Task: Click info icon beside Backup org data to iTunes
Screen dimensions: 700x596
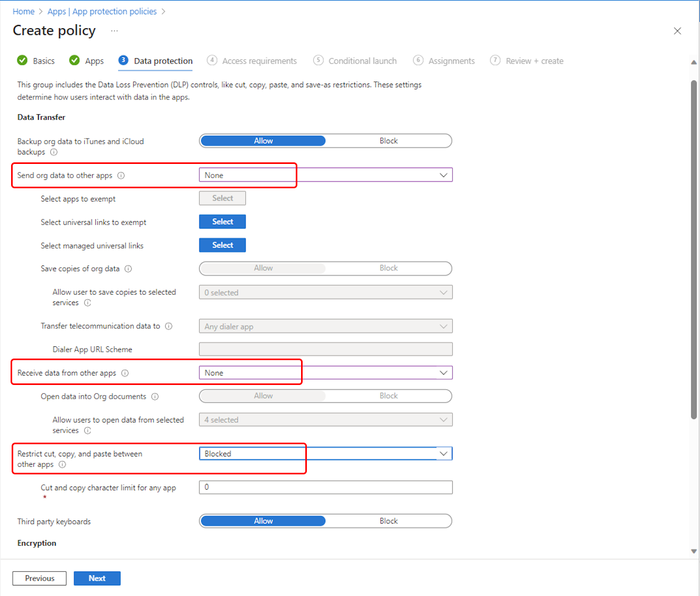Action: [x=53, y=152]
